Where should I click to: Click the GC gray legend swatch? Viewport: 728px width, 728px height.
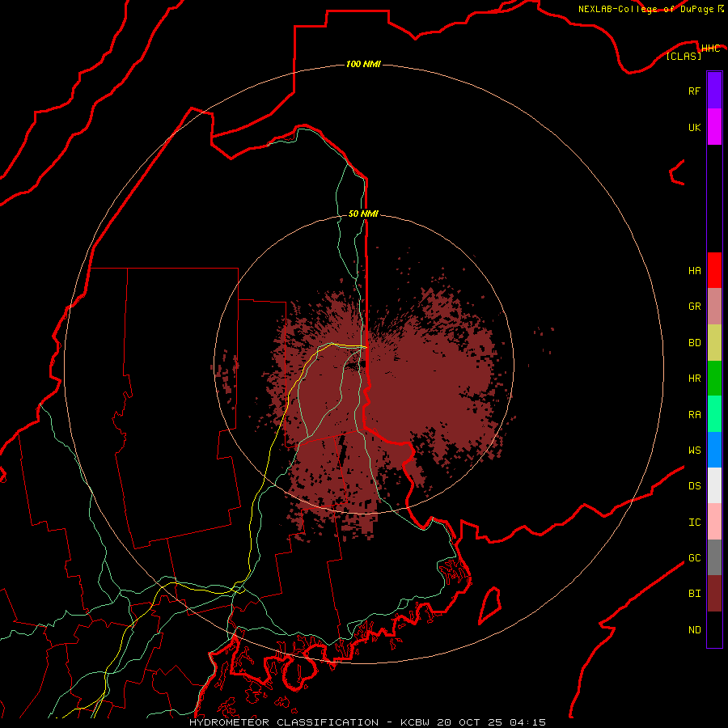(x=714, y=557)
